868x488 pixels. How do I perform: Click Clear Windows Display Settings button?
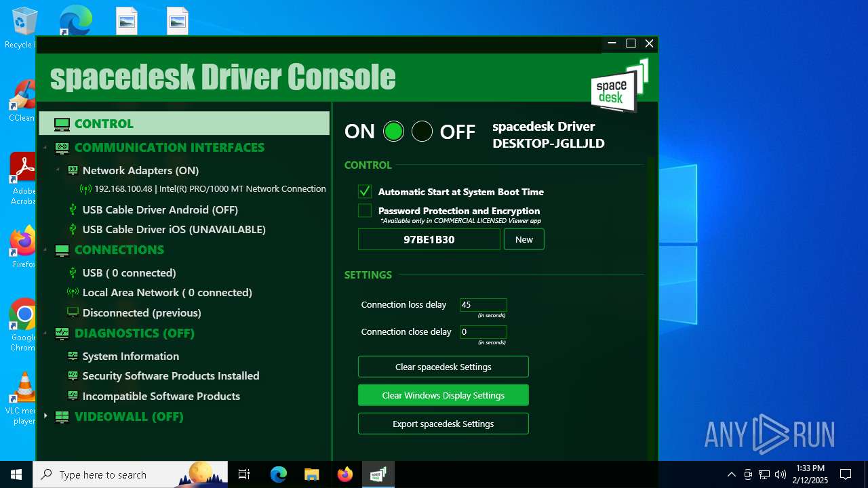pos(443,395)
